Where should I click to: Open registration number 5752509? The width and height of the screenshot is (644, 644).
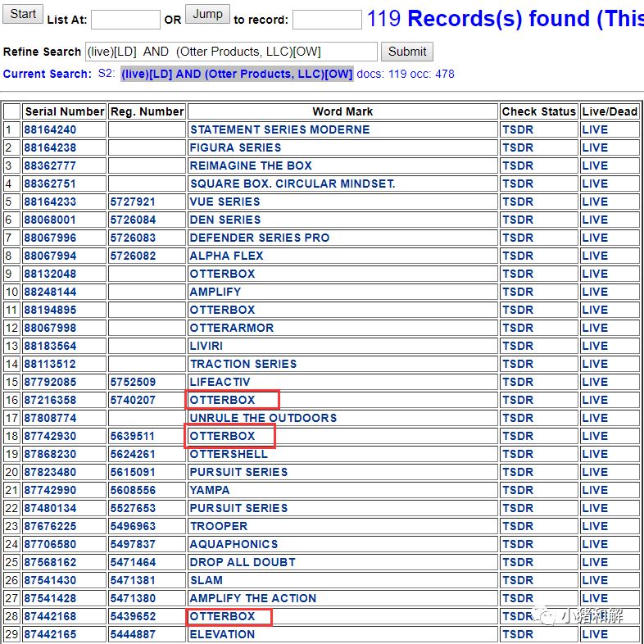[x=133, y=383]
